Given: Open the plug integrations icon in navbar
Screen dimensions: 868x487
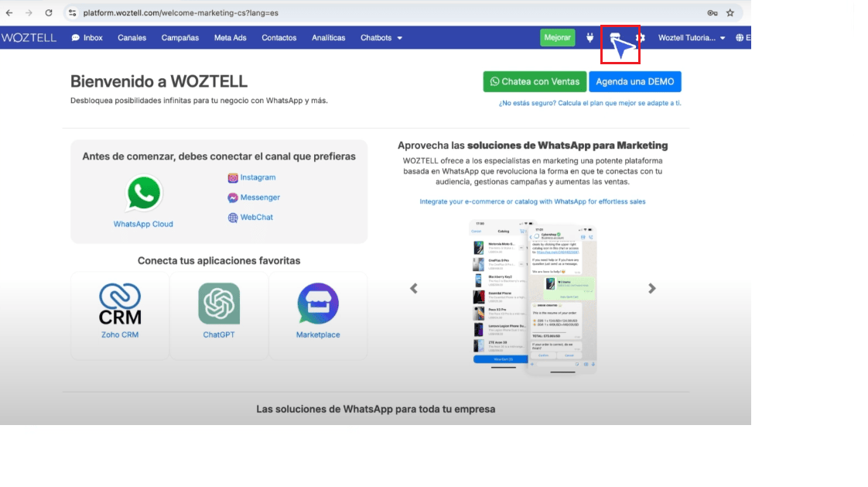Looking at the screenshot, I should (590, 38).
